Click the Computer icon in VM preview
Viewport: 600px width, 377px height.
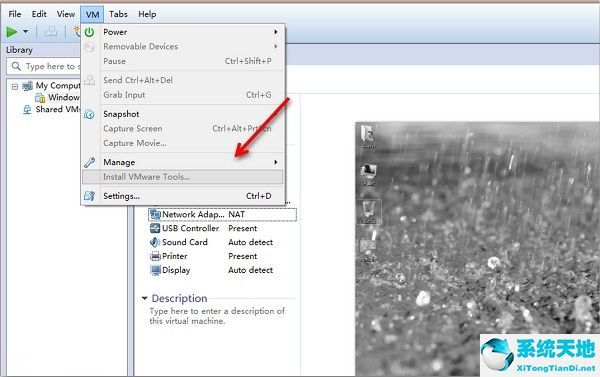(369, 174)
